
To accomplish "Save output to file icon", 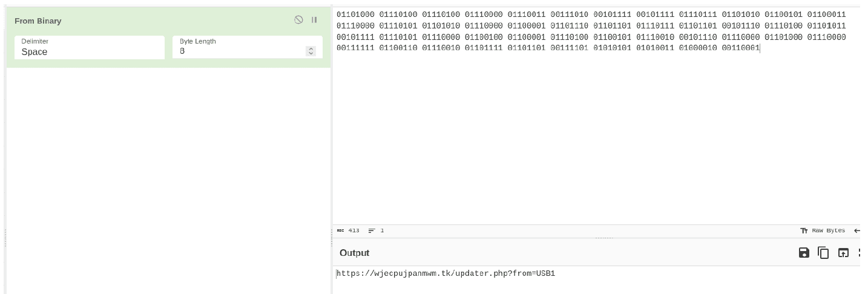I will pyautogui.click(x=804, y=253).
